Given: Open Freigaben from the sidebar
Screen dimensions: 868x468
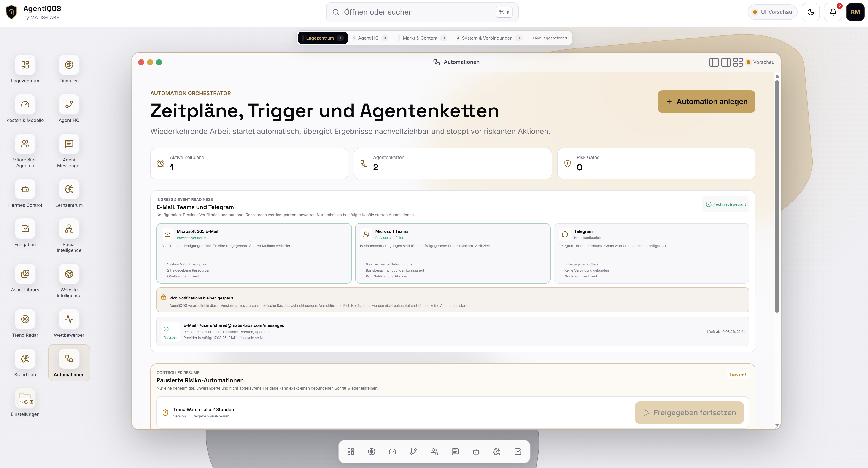Looking at the screenshot, I should pos(25,229).
